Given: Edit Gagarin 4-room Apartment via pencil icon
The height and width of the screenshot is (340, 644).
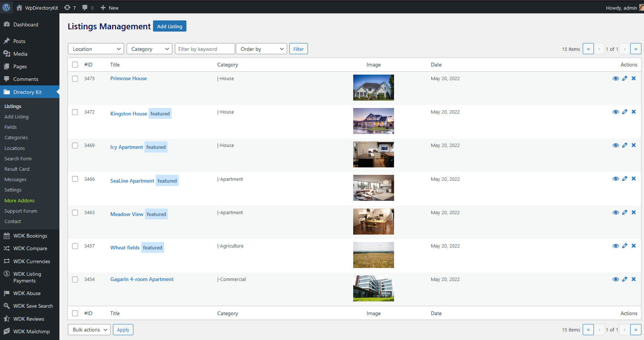Looking at the screenshot, I should [x=625, y=279].
